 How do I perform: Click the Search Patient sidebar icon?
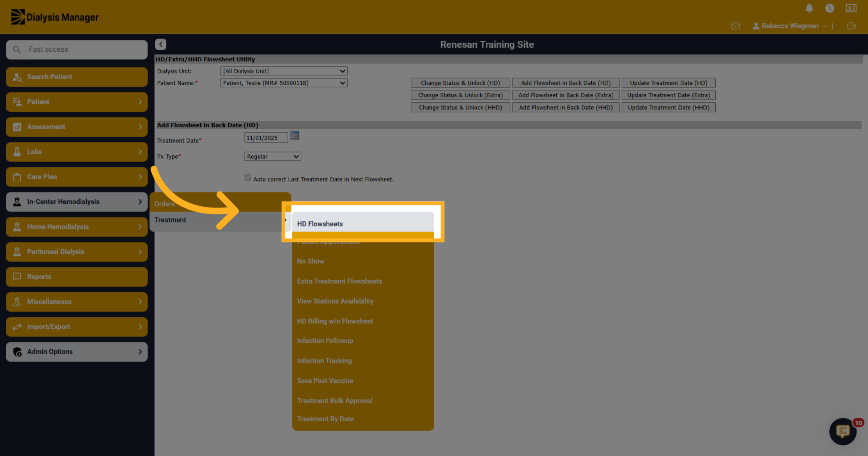pyautogui.click(x=17, y=77)
